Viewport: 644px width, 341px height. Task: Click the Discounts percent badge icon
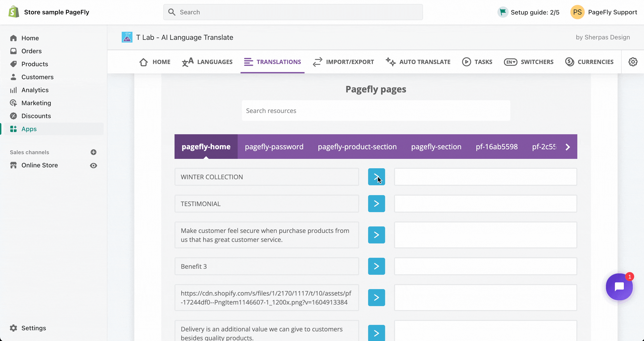click(13, 116)
